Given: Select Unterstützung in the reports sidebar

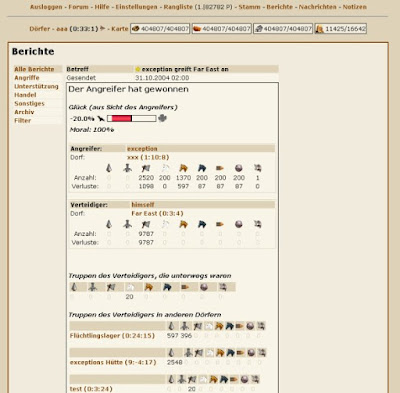Looking at the screenshot, I should 36,86.
